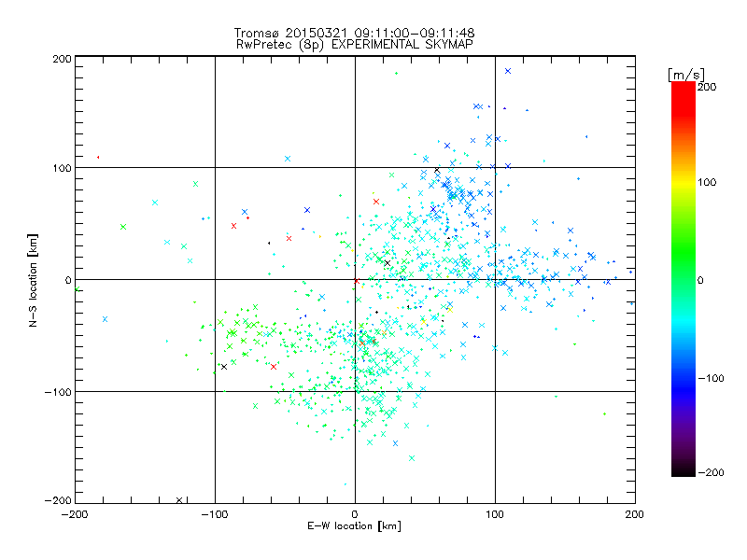This screenshot has width=747, height=560.
Task: Click the y-axis tick label '100' on the left
Action: 62,168
